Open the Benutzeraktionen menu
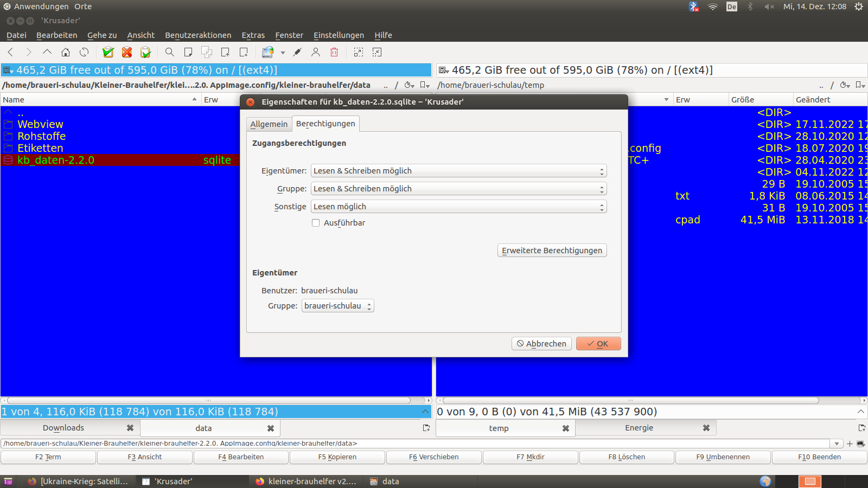 (x=198, y=35)
